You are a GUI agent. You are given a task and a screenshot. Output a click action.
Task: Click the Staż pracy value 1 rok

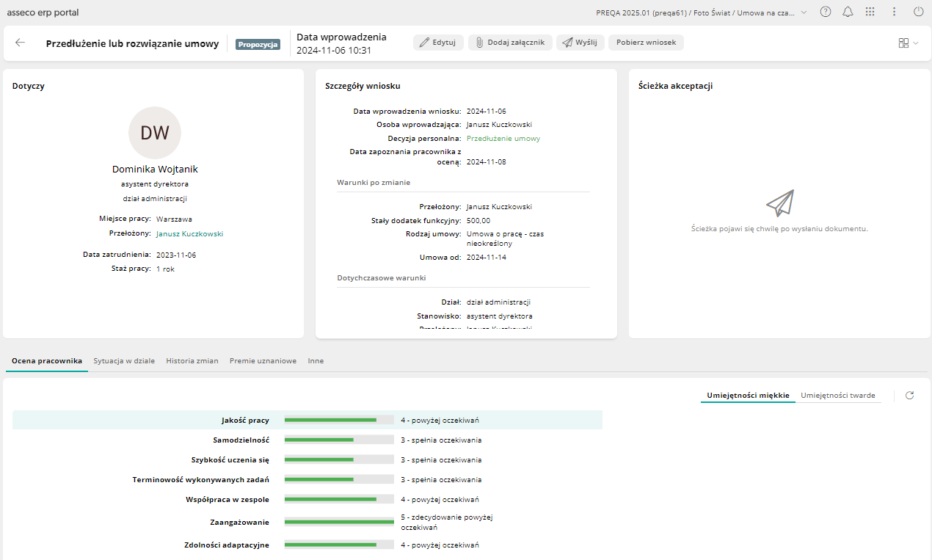coord(165,269)
